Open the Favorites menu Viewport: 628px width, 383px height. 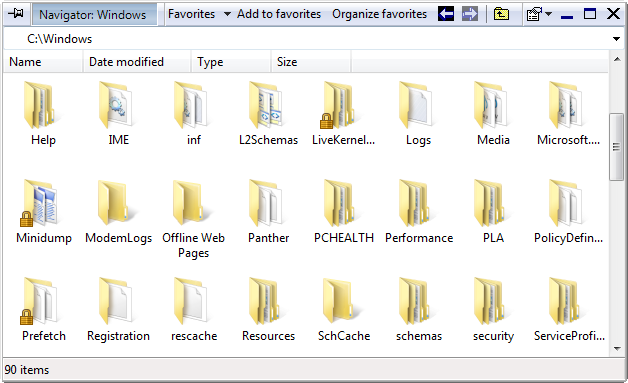click(191, 14)
